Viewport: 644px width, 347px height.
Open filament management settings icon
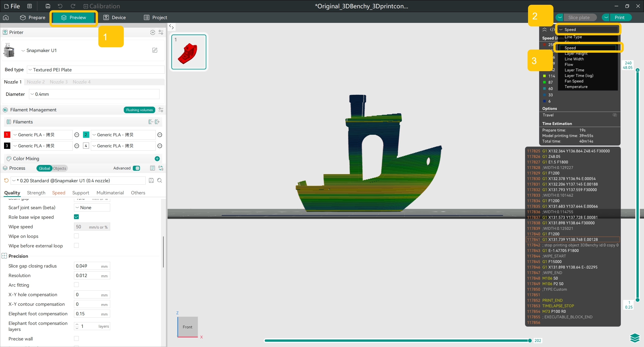pyautogui.click(x=161, y=110)
